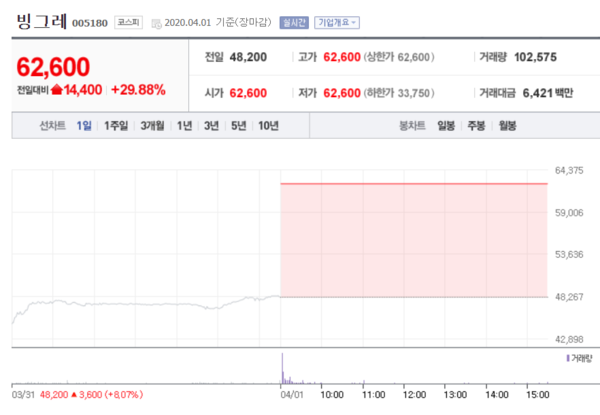
Task: Show the 3년 line chart
Action: coord(211,125)
